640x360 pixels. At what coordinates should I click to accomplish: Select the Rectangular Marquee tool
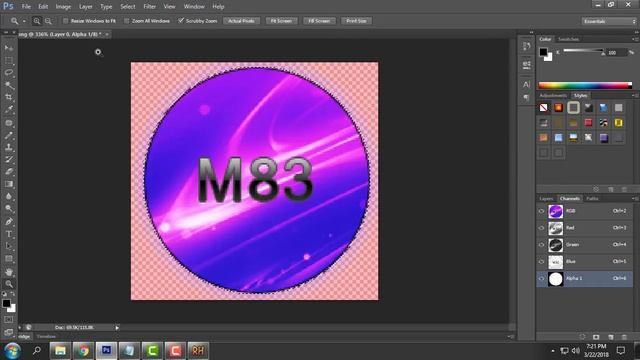9,60
